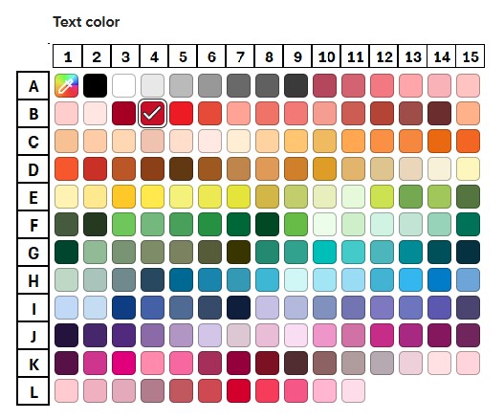
Task: Pick the cyan teal swatch at G10
Action: 324,252
